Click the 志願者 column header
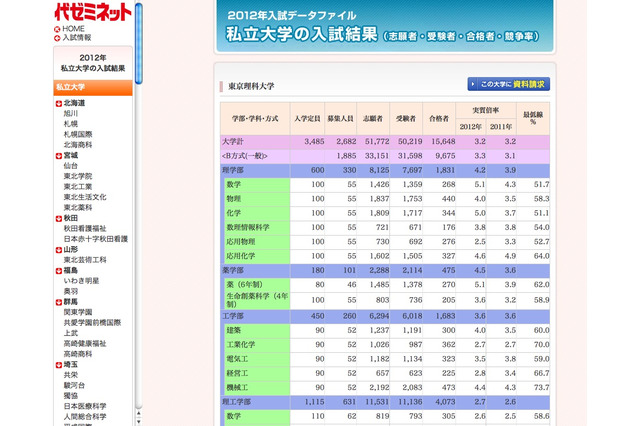The image size is (640, 426). click(373, 119)
